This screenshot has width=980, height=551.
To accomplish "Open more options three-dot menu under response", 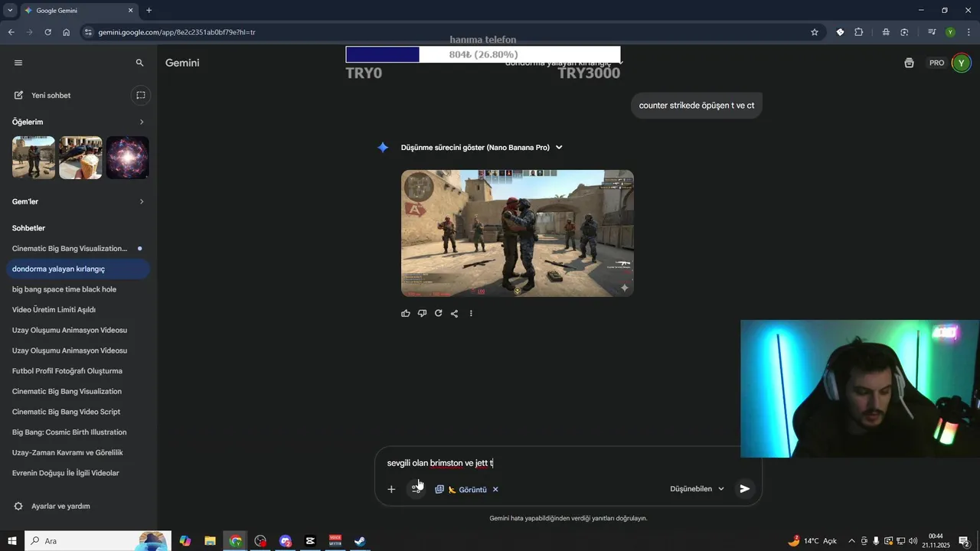I will point(471,313).
